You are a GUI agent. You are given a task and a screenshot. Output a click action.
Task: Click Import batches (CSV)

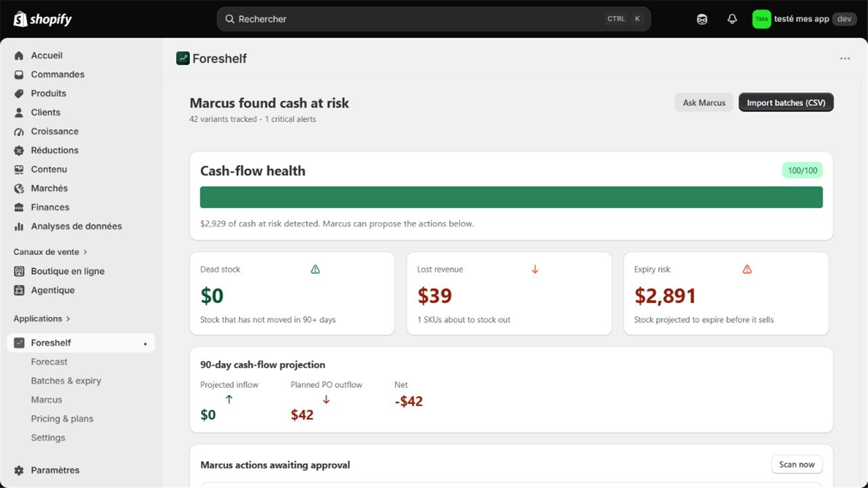pyautogui.click(x=786, y=102)
